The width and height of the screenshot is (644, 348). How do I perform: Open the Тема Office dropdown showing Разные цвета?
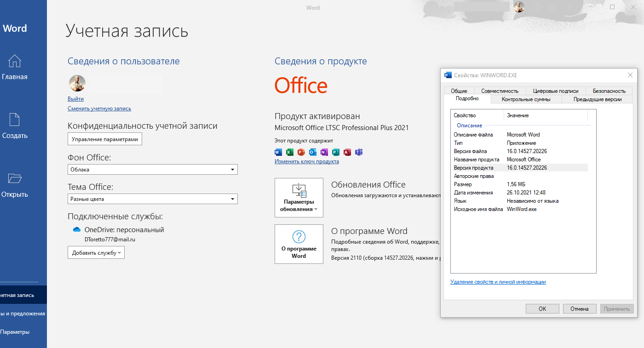(x=153, y=199)
